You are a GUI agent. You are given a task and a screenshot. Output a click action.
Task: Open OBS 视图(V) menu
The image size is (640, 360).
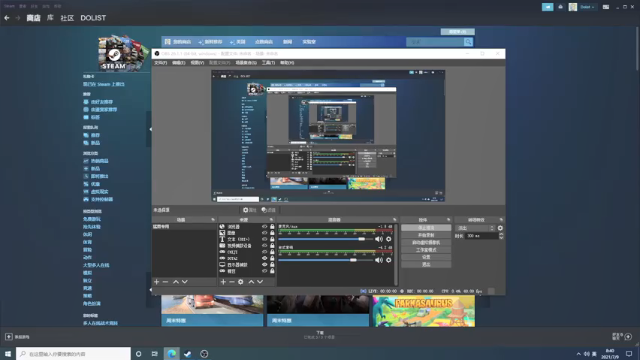[197, 63]
